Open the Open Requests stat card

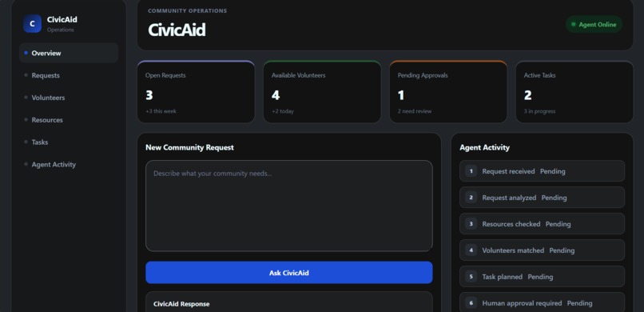click(196, 92)
